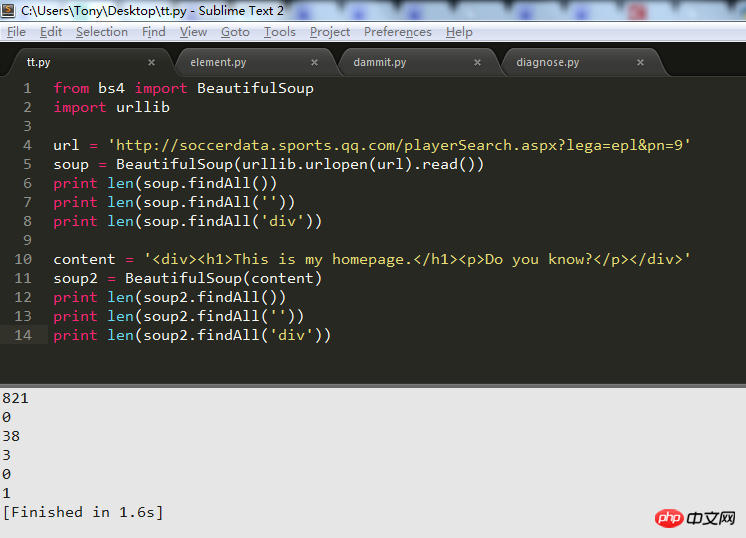The height and width of the screenshot is (538, 746).
Task: Click 'urllib' on the import line 2
Action: pyautogui.click(x=143, y=108)
